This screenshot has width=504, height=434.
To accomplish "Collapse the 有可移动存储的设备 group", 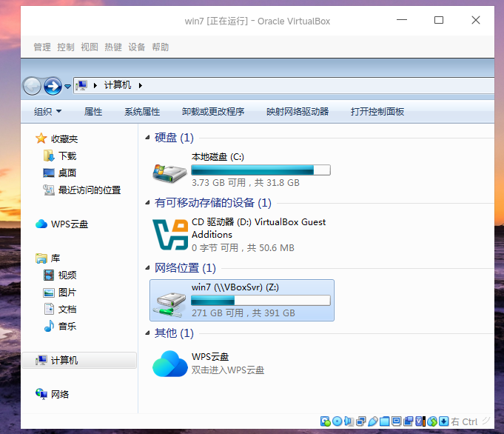I will 147,203.
